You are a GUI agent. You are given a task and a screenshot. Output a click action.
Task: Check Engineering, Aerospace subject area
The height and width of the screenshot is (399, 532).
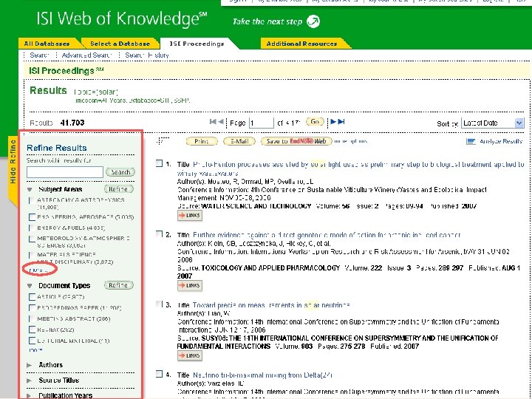pos(32,216)
